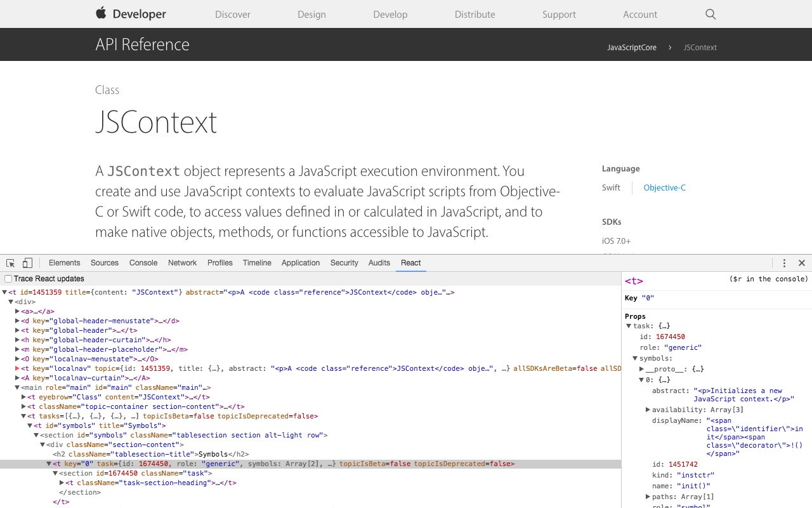Open the Discover menu item
Screen dimensions: 812x508
pyautogui.click(x=233, y=14)
